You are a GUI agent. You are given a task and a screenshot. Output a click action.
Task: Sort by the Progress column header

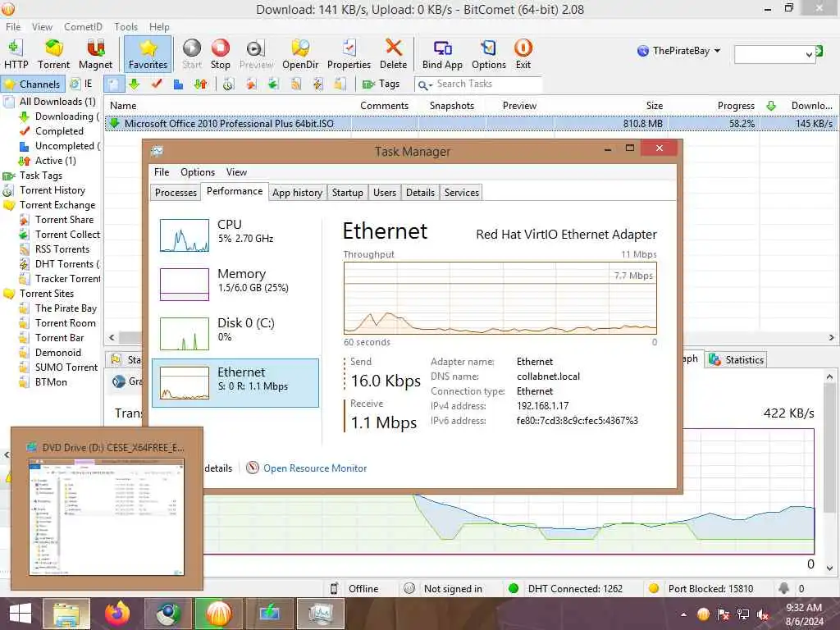pyautogui.click(x=736, y=106)
